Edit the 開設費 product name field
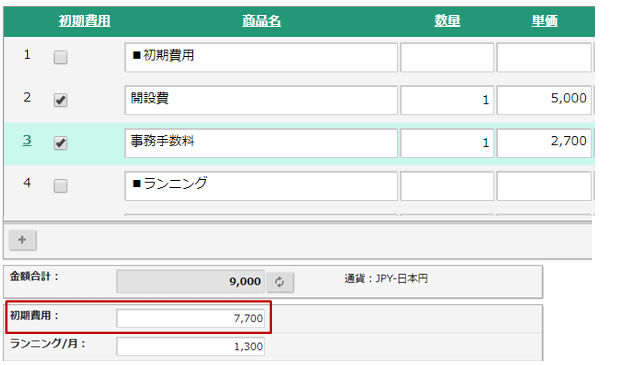Image resolution: width=636 pixels, height=365 pixels. point(261,100)
